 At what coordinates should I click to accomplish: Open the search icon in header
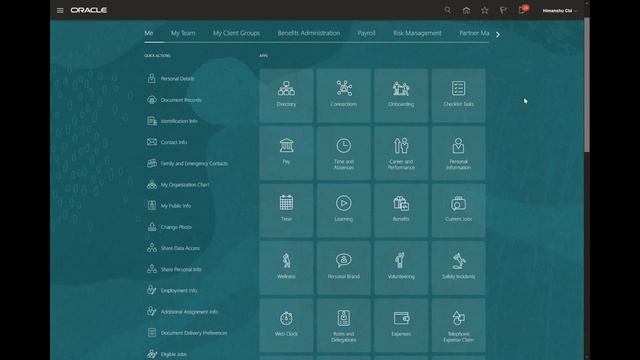coord(447,10)
